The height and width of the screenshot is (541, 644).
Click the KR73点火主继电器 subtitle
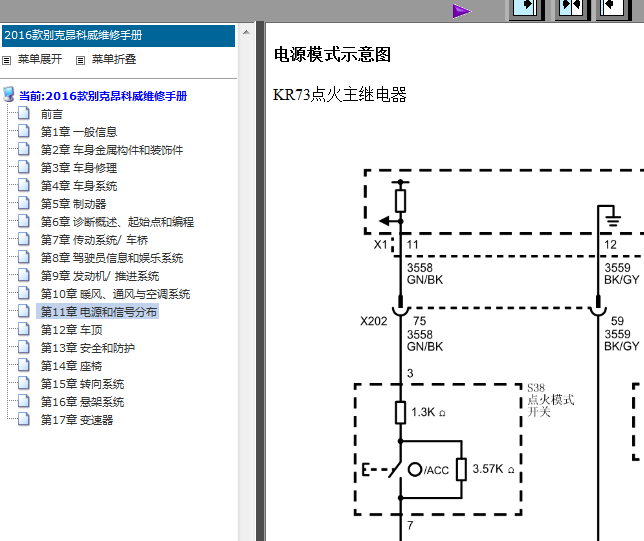340,95
